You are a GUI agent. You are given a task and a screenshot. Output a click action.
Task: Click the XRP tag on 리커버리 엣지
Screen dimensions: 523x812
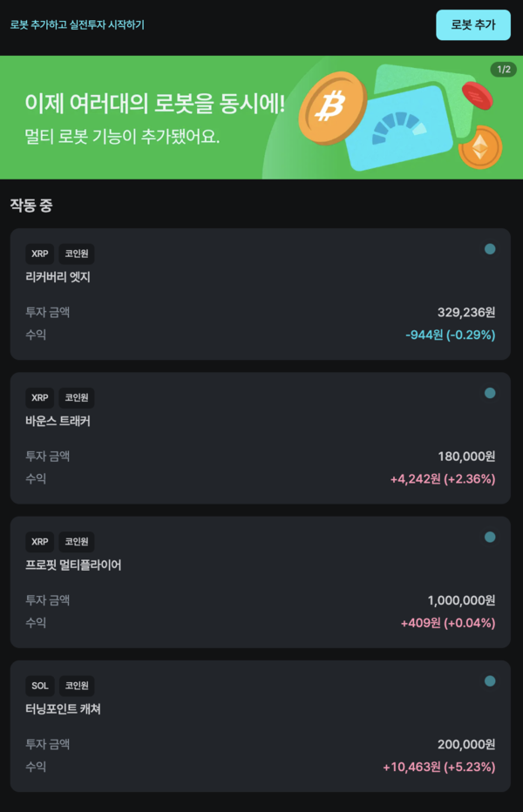coord(40,254)
